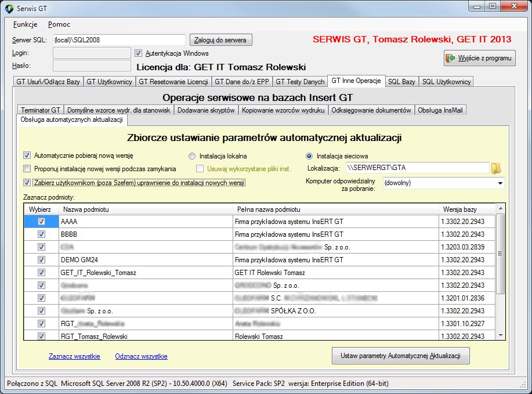
Task: Toggle checkbox in row with version 1.3301.10.2927
Action: tap(41, 324)
